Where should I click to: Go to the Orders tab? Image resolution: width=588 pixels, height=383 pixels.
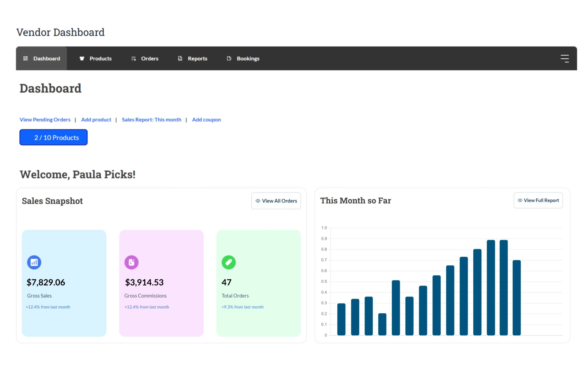point(145,58)
